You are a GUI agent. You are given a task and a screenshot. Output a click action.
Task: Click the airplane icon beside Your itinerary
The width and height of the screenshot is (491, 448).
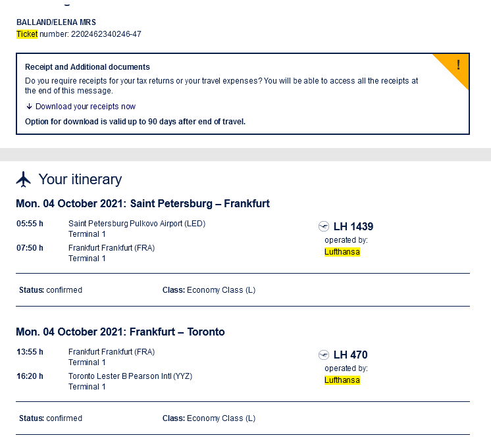point(24,179)
